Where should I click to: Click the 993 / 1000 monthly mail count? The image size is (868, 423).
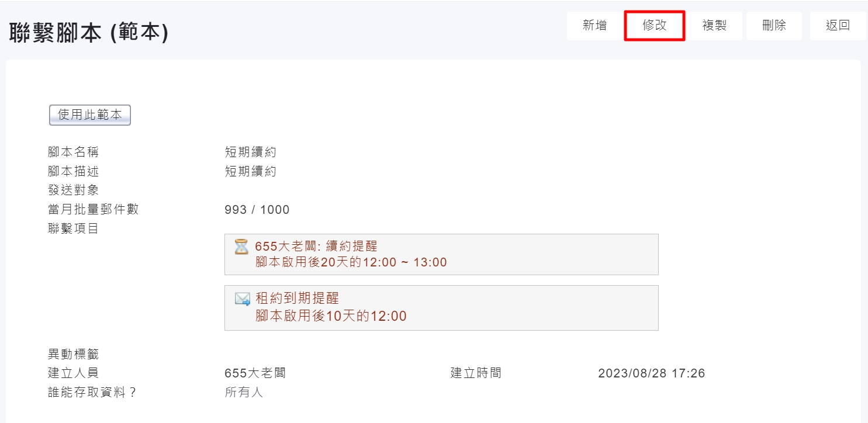[257, 210]
